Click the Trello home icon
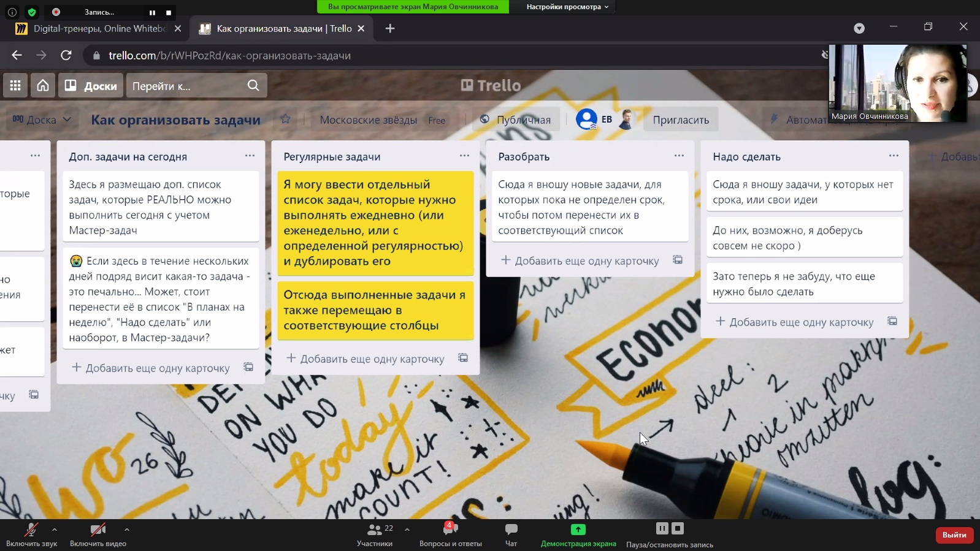This screenshot has width=980, height=551. click(43, 86)
